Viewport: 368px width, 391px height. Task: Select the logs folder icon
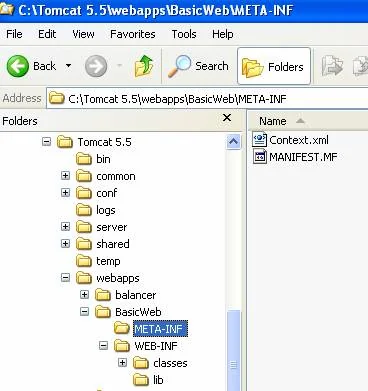84,210
